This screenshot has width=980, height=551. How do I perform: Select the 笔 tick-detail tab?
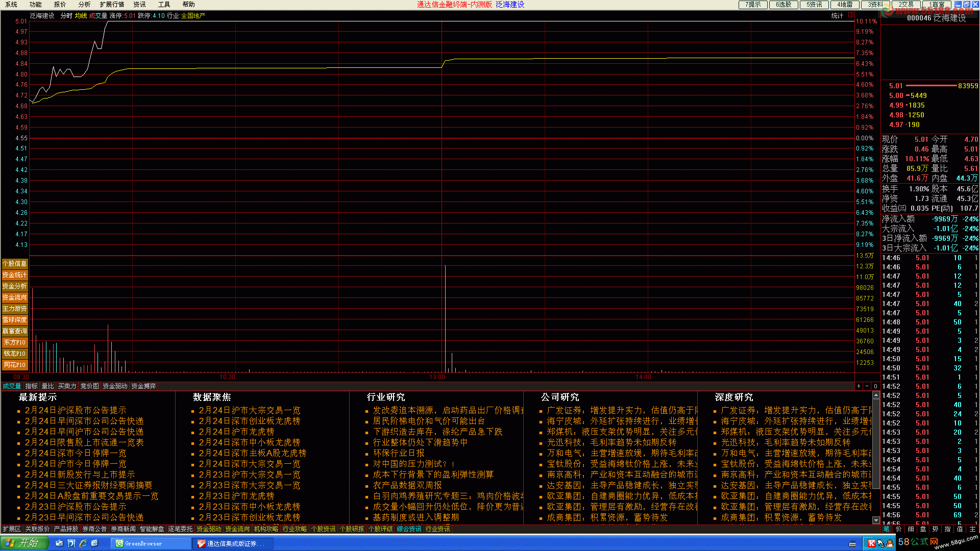887,529
